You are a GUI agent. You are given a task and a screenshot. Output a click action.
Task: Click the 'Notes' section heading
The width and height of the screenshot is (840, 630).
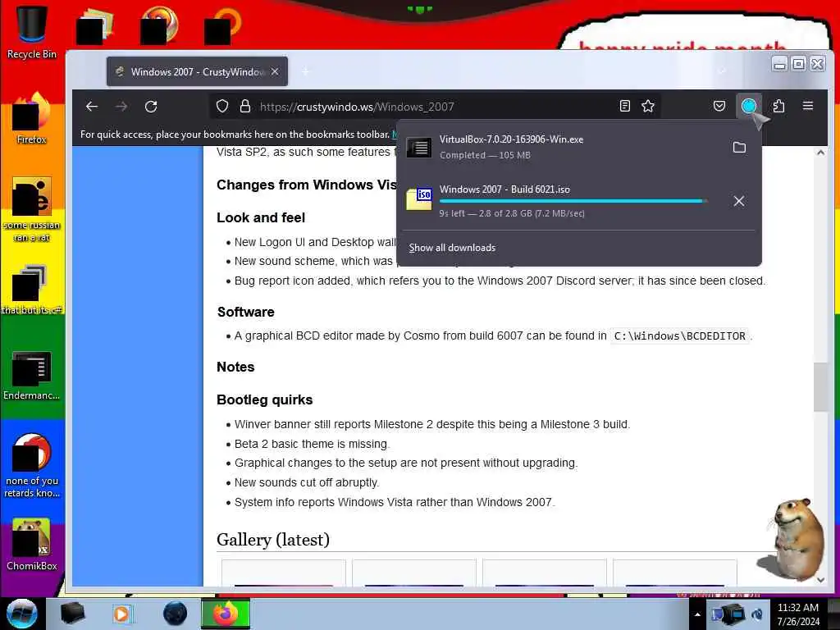(x=235, y=367)
